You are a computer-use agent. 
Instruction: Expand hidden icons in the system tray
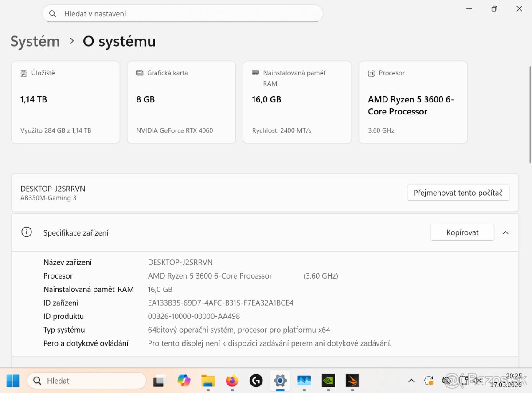coord(411,381)
